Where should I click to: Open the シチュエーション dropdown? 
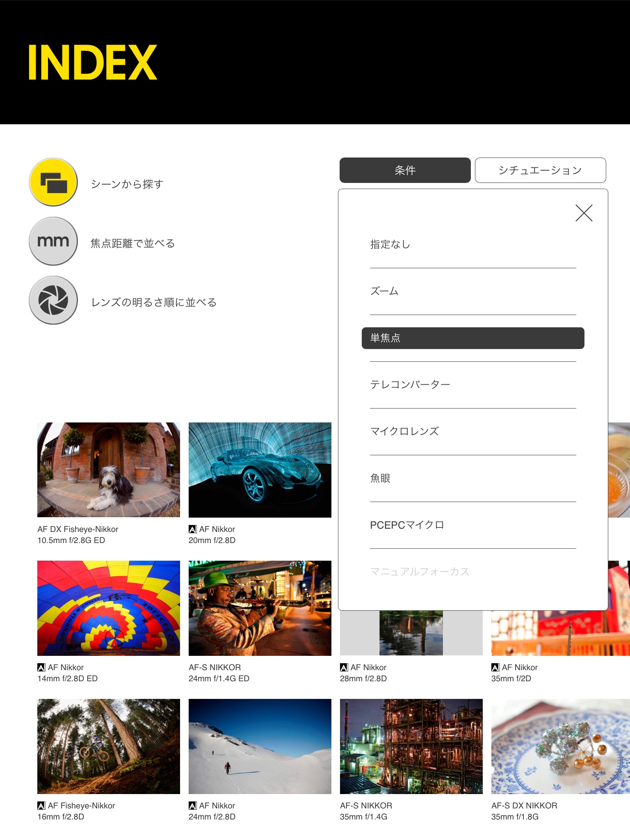540,170
